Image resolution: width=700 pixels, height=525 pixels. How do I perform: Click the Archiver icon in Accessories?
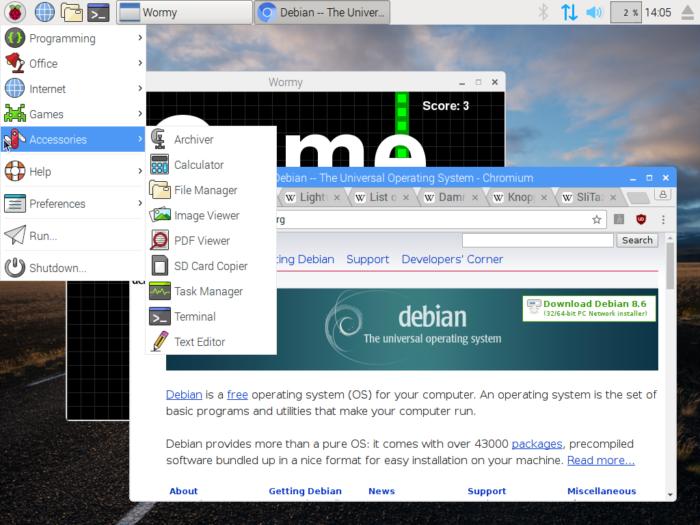(x=159, y=139)
